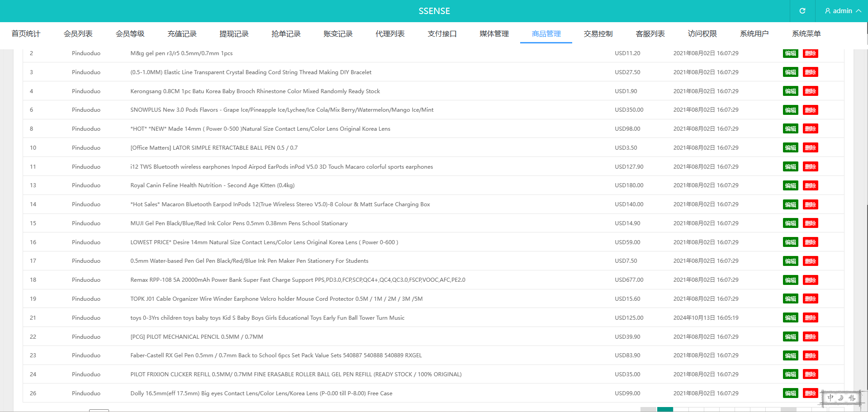Screen dimensions: 868x412
Task: Edit the Macaron Bluetooth Earpod row
Action: (791, 204)
